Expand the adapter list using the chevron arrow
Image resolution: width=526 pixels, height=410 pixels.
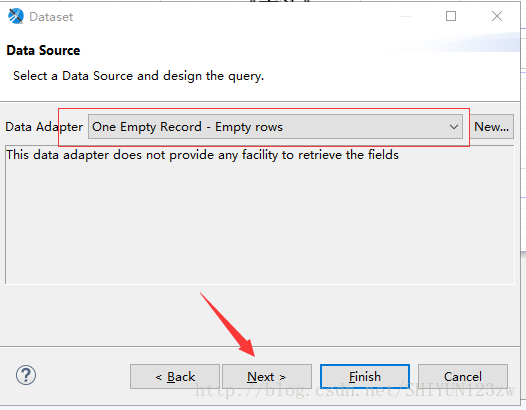coord(454,127)
